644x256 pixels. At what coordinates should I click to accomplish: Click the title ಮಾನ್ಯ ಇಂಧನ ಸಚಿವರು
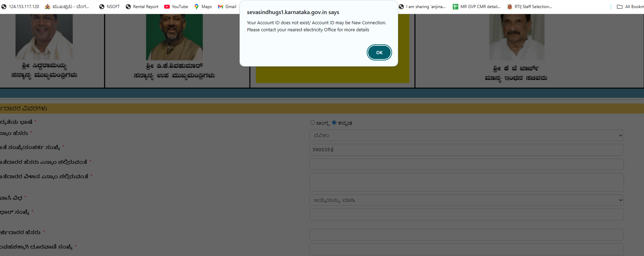(x=516, y=78)
